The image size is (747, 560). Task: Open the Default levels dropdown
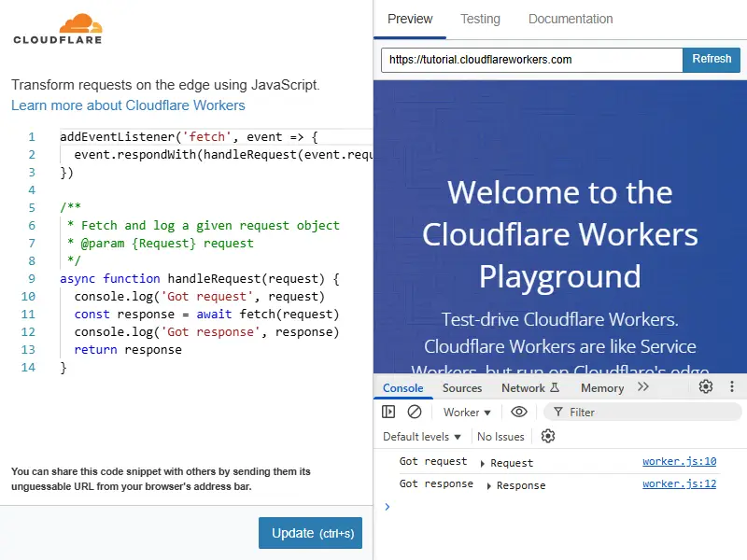point(422,437)
